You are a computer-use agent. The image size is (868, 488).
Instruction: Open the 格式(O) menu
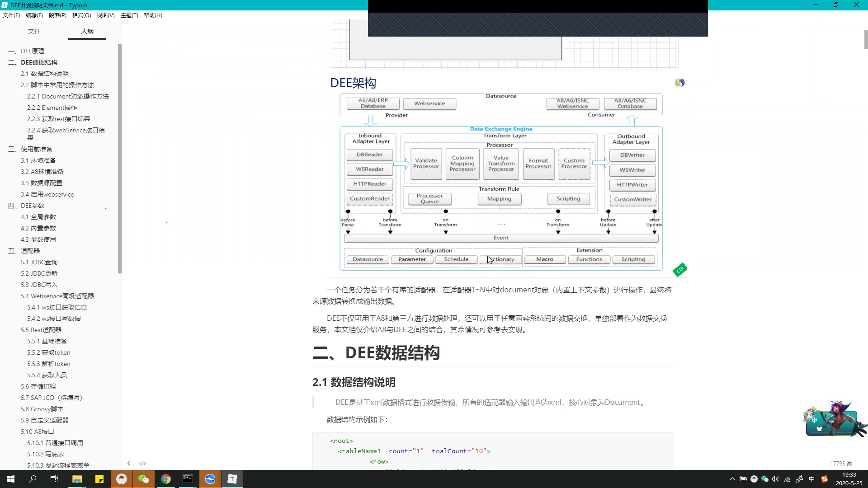(x=81, y=15)
